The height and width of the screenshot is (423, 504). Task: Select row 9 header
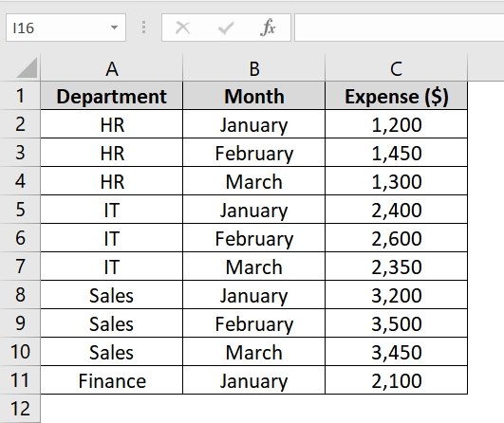point(20,323)
